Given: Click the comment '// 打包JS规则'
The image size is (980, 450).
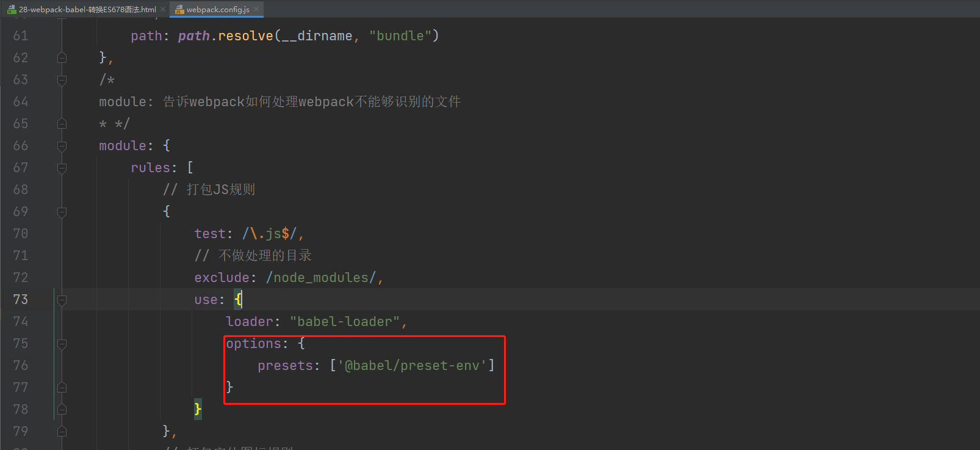Looking at the screenshot, I should [209, 190].
